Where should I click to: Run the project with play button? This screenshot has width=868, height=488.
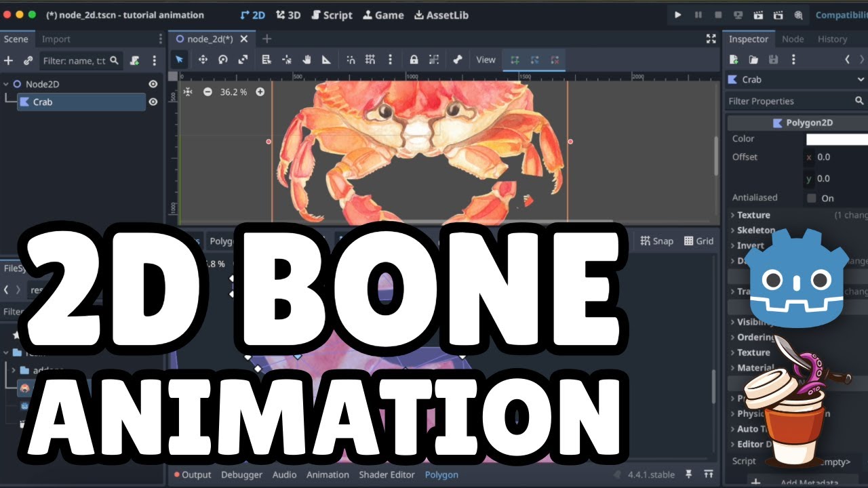pyautogui.click(x=677, y=15)
